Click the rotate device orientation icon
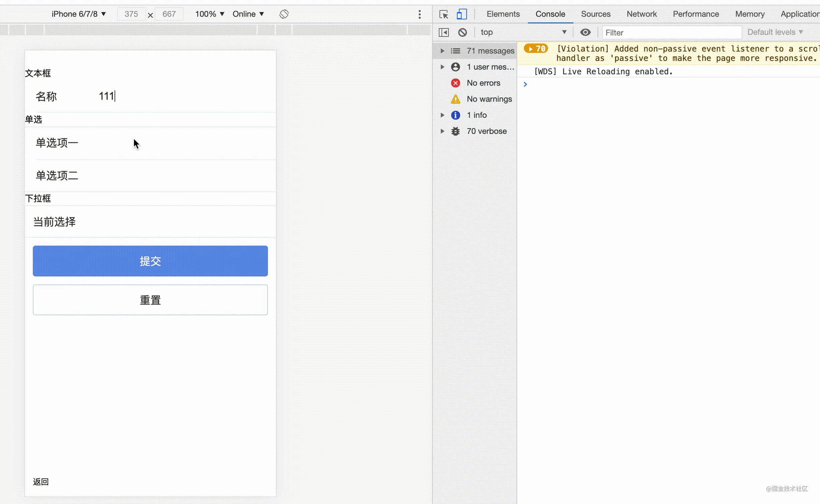This screenshot has height=504, width=820. (284, 14)
